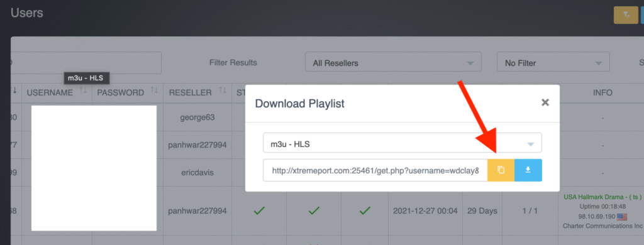Open the m3u - HLS format dropdown

coord(402,143)
